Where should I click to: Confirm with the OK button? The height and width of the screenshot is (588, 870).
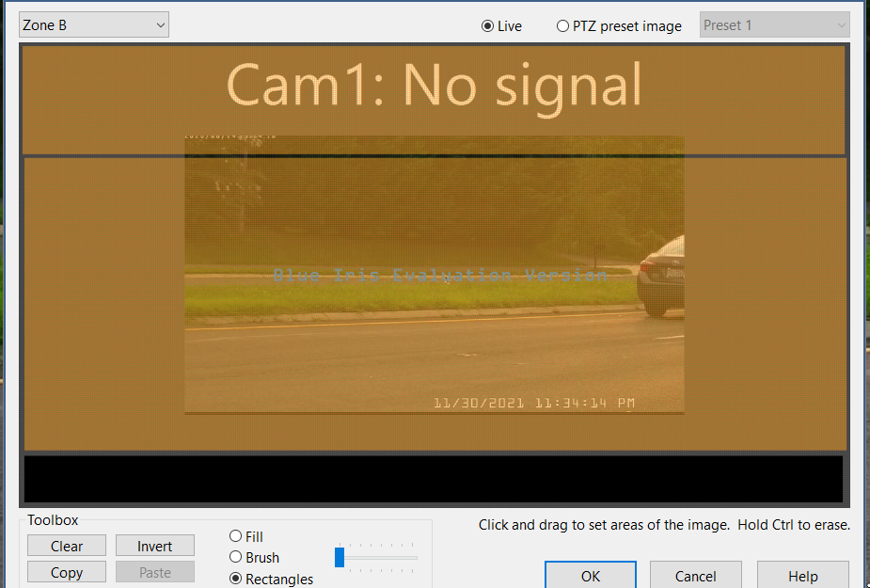[x=591, y=576]
